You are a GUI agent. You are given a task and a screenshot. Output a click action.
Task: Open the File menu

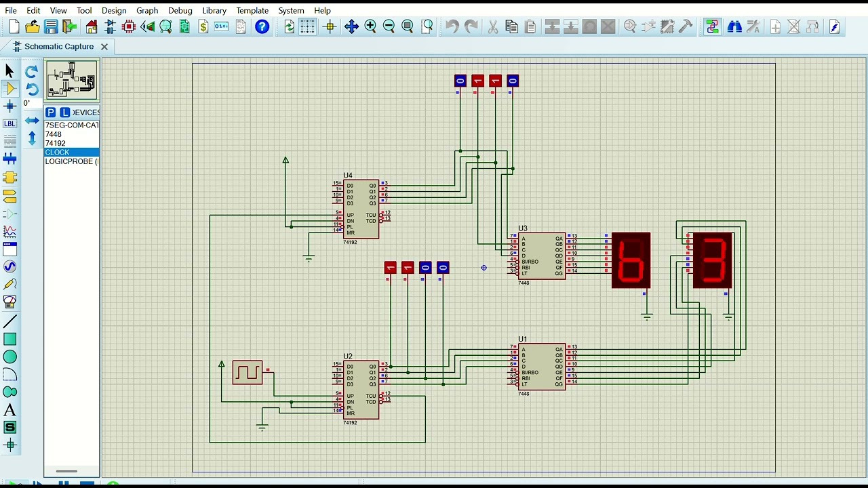point(11,10)
